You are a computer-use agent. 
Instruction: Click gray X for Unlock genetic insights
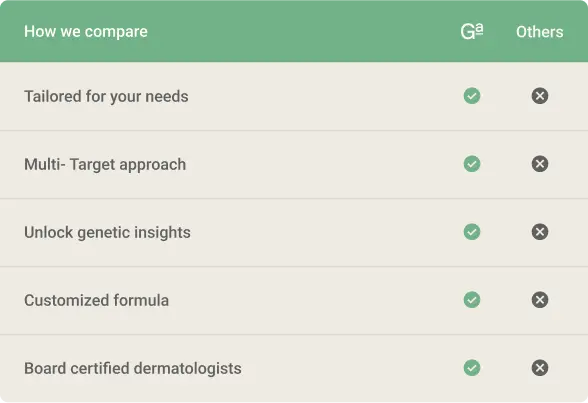tap(540, 232)
